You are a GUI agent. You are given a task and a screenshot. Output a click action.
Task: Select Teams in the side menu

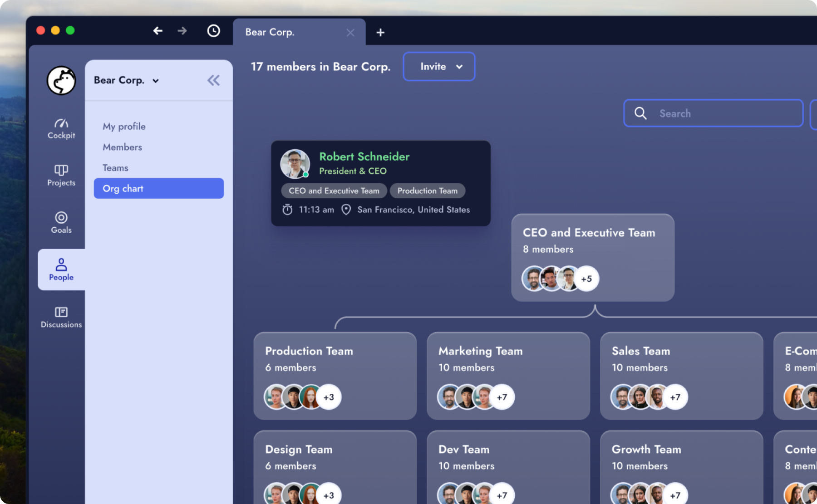click(x=115, y=168)
